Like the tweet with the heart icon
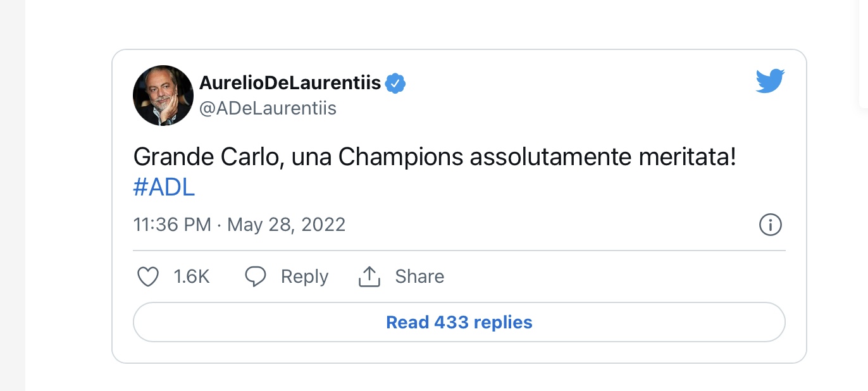This screenshot has width=868, height=391. 148,276
